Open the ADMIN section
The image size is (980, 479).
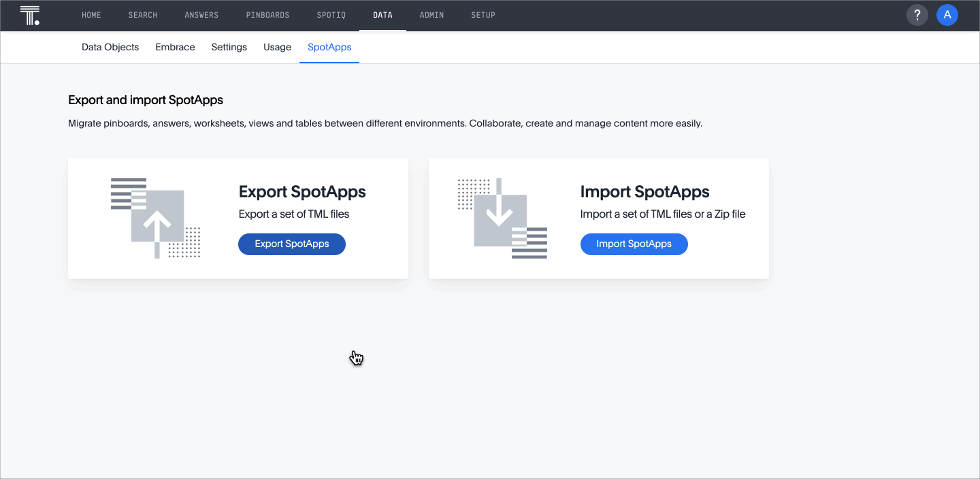[x=431, y=15]
